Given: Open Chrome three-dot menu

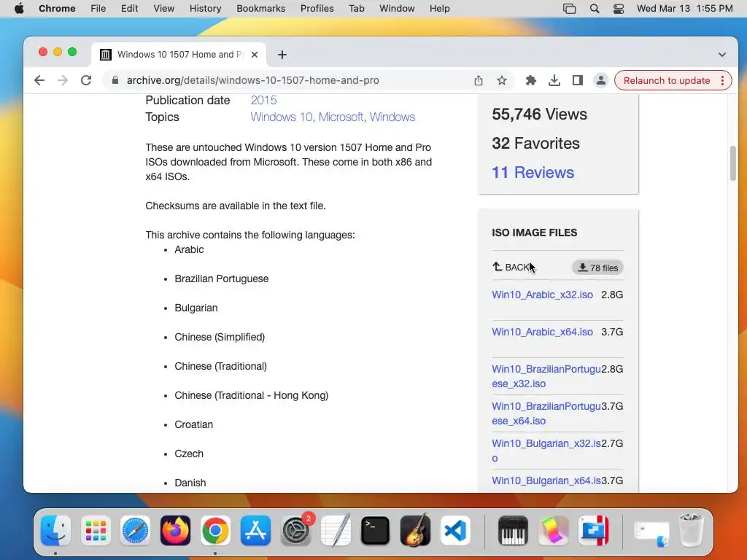Looking at the screenshot, I should point(723,80).
